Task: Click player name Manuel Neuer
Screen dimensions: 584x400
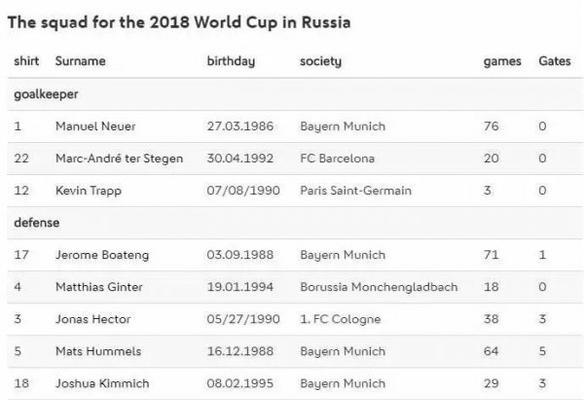Action: [95, 126]
